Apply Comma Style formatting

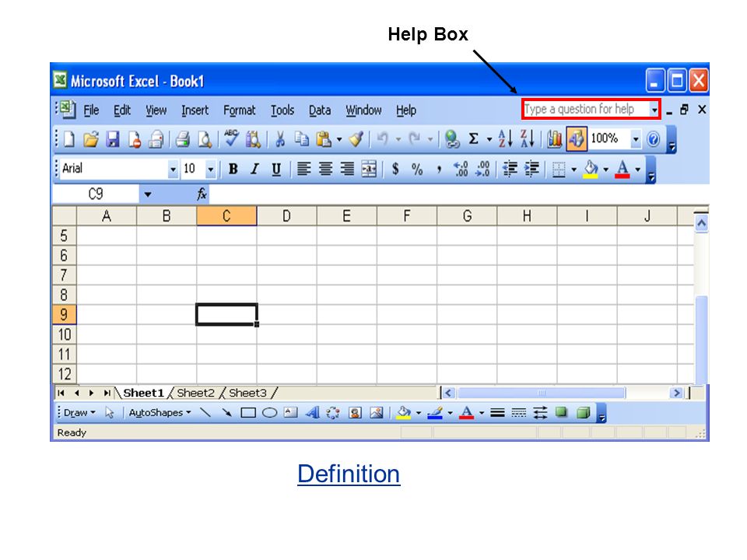click(x=439, y=169)
